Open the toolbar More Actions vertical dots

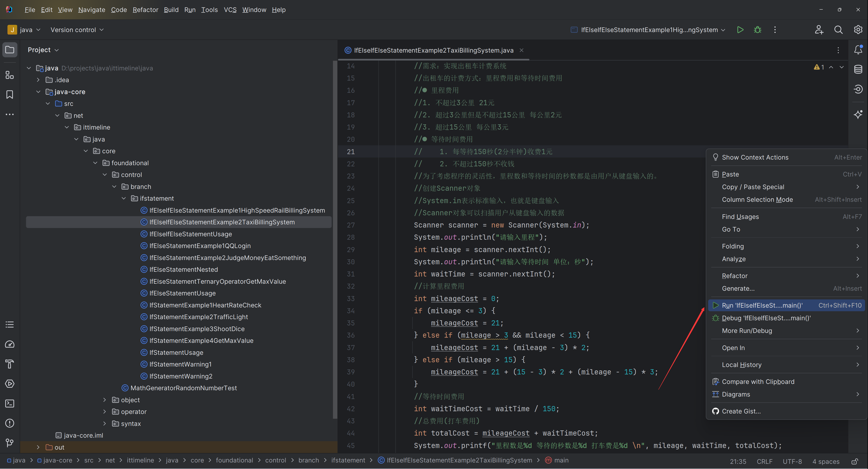point(775,30)
